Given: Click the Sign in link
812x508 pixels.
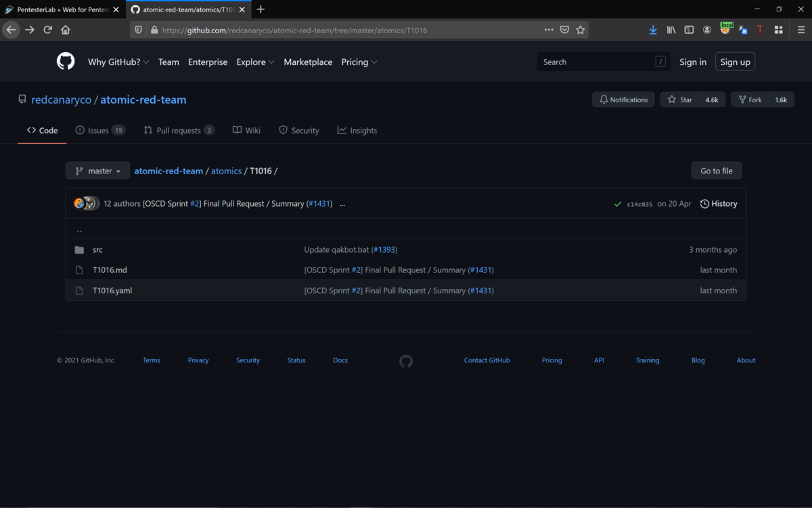Looking at the screenshot, I should (693, 62).
